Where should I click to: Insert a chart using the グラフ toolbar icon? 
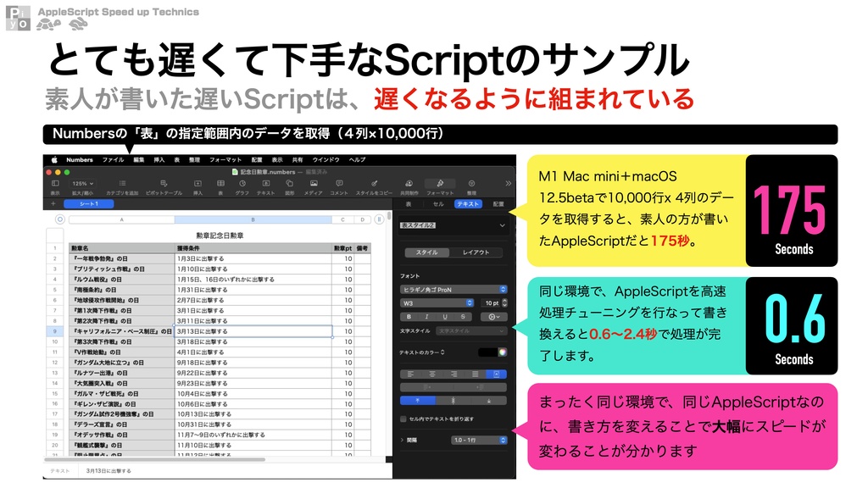[241, 184]
